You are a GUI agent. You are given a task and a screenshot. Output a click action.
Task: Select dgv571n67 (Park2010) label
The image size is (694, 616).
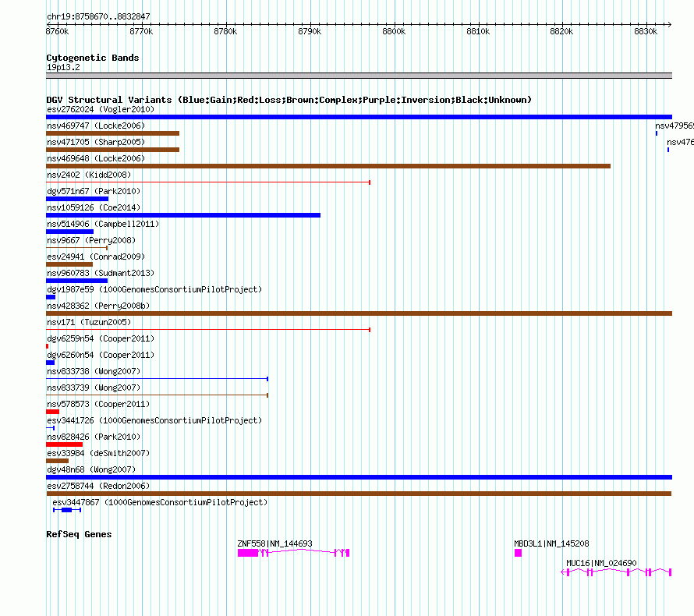tap(94, 191)
